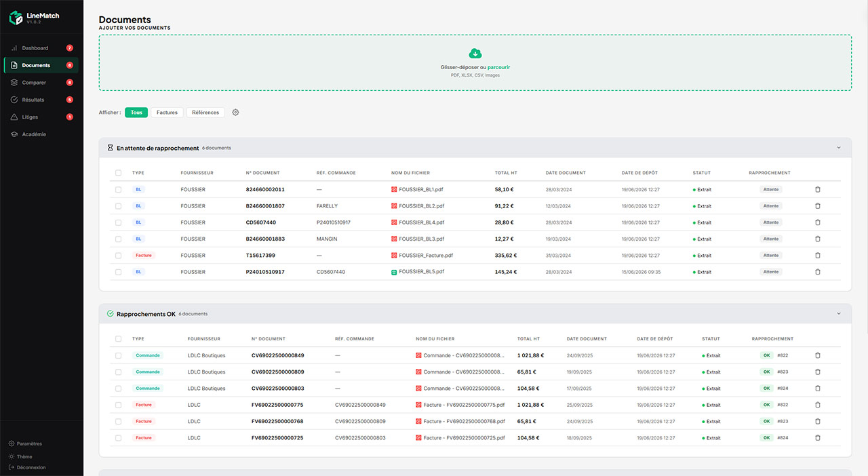
Task: Click trash icon for CV69022500000809 Commande row
Action: click(x=817, y=372)
